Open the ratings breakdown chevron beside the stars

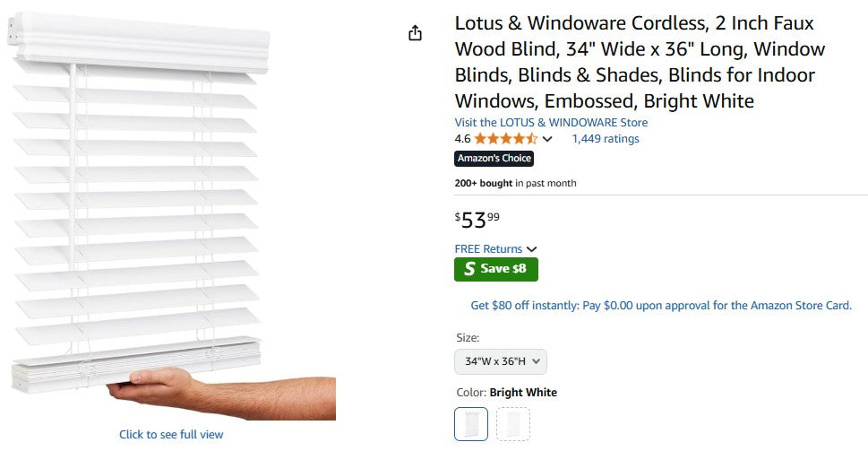548,139
